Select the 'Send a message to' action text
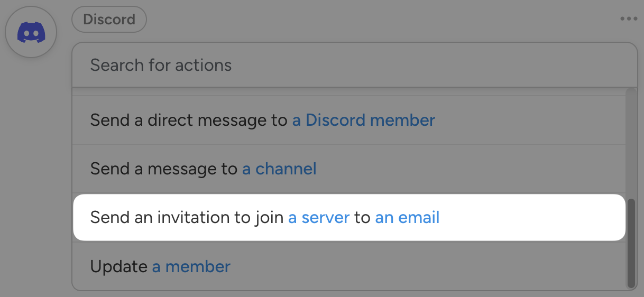This screenshot has height=297, width=644. [x=164, y=169]
